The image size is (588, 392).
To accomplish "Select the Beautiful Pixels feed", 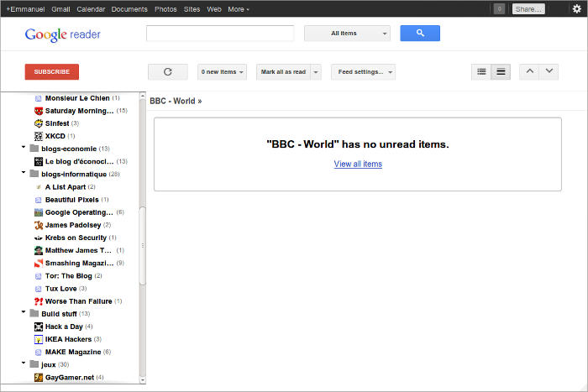I will pyautogui.click(x=71, y=200).
